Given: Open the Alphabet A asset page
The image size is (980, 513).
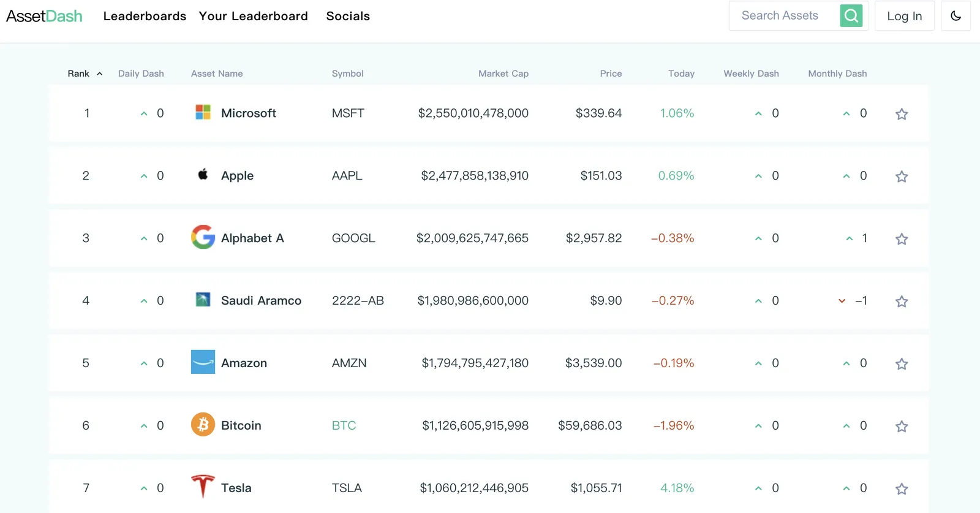Looking at the screenshot, I should pyautogui.click(x=252, y=238).
